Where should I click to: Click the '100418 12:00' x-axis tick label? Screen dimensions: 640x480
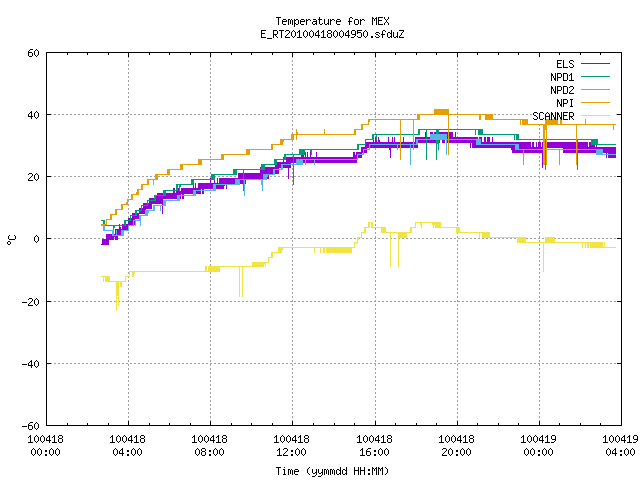point(291,446)
